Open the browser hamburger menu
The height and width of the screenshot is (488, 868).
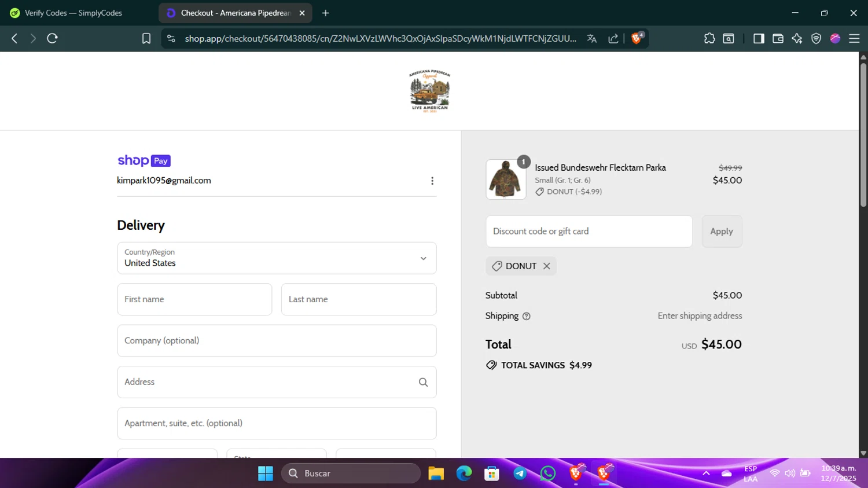coord(854,38)
